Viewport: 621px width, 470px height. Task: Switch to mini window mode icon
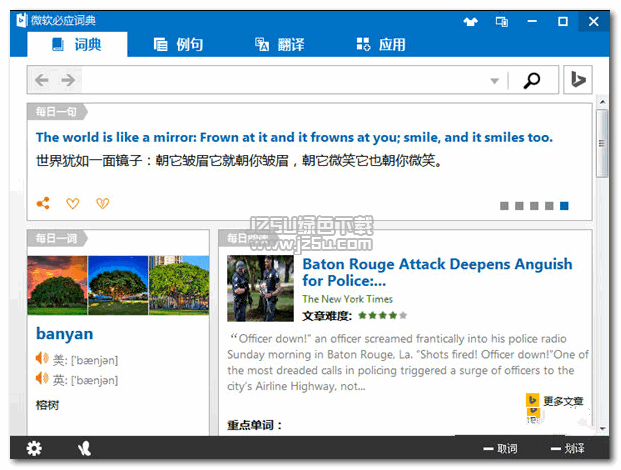point(502,21)
